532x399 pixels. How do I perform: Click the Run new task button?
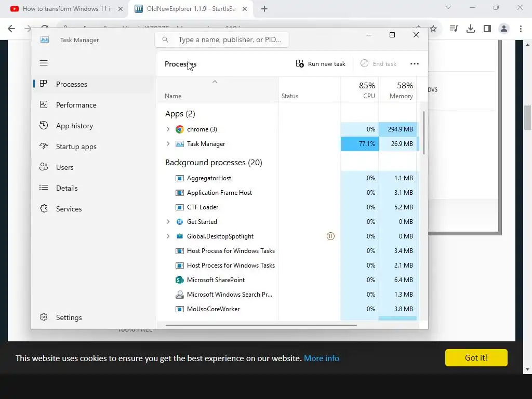pos(320,64)
